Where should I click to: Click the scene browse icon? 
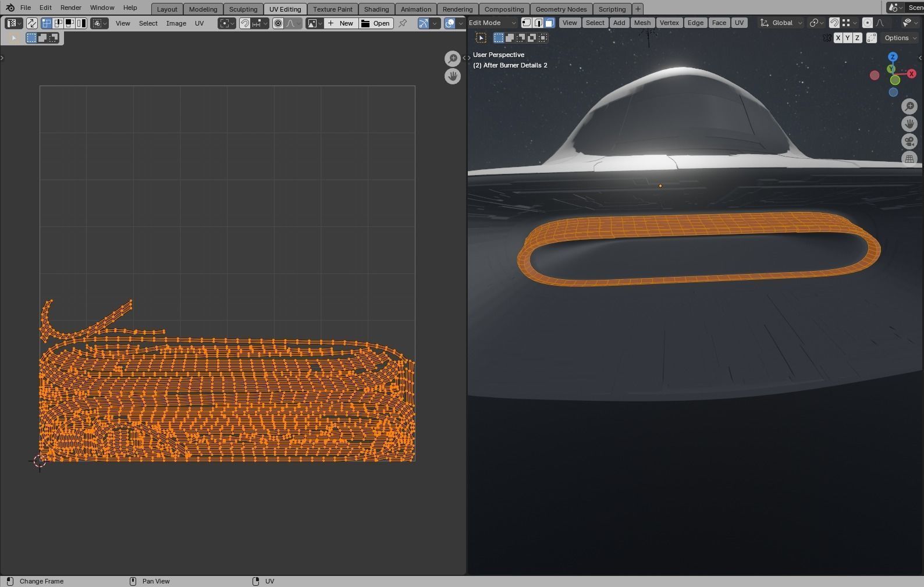coord(895,8)
